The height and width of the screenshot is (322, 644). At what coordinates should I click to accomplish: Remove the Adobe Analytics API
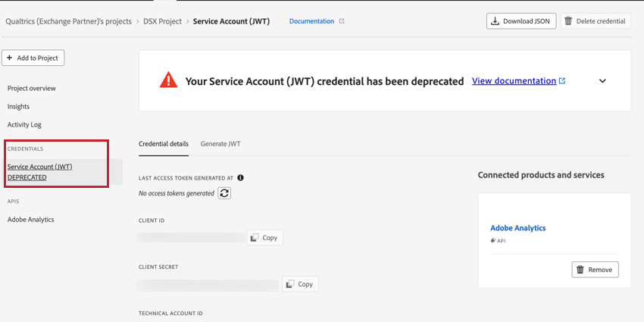pyautogui.click(x=595, y=270)
